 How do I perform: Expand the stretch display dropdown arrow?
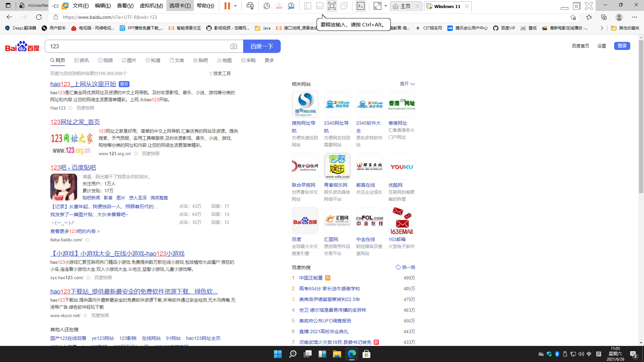[x=386, y=6]
